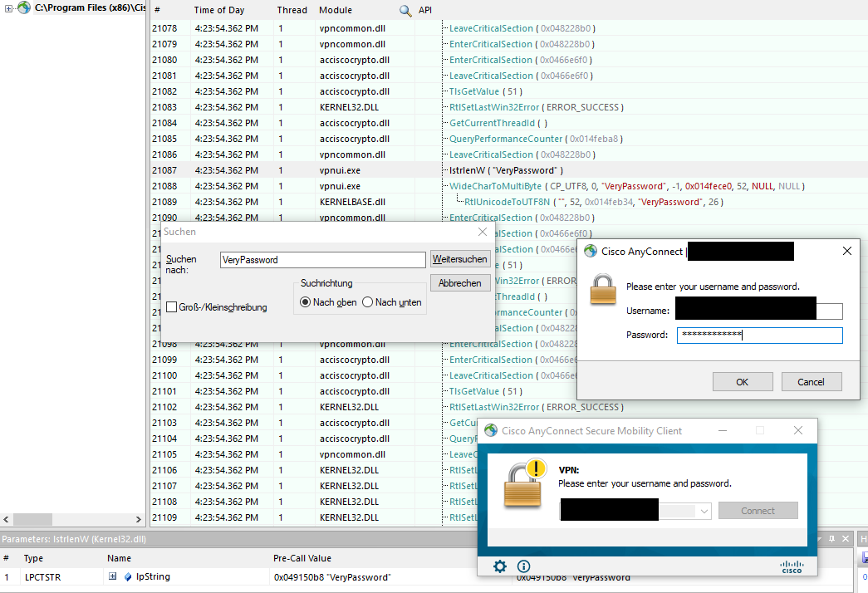This screenshot has height=593, width=868.
Task: Click the API column search magnifier icon
Action: [406, 11]
